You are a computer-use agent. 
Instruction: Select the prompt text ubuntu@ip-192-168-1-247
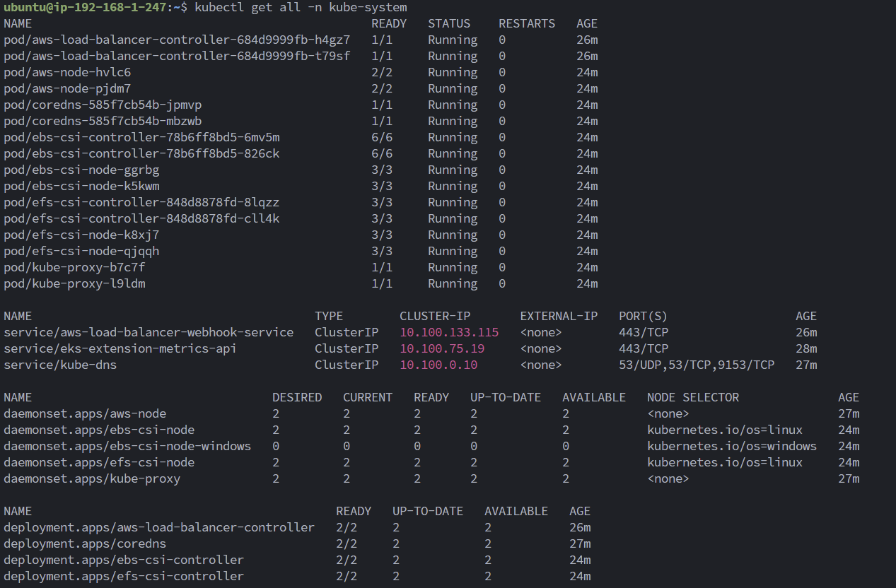point(85,7)
